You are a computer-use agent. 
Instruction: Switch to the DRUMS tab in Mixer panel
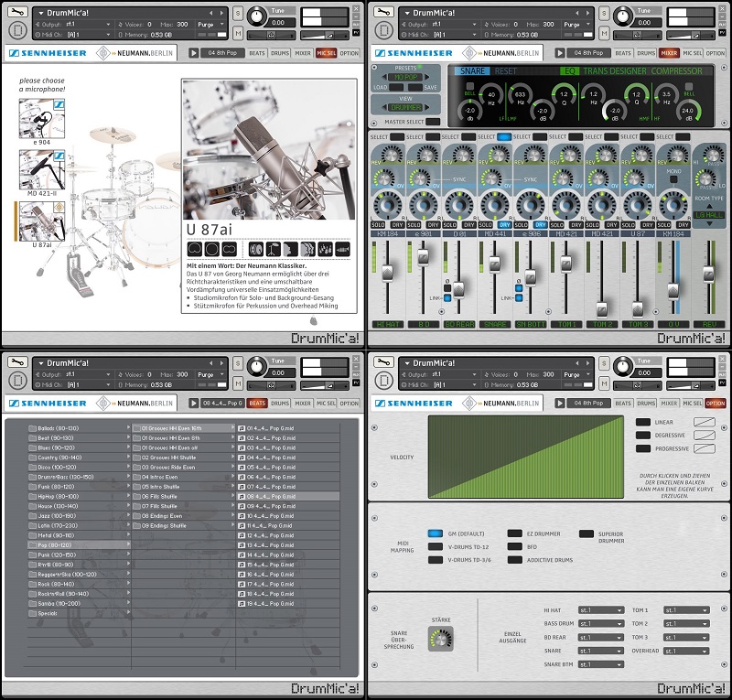pos(646,53)
